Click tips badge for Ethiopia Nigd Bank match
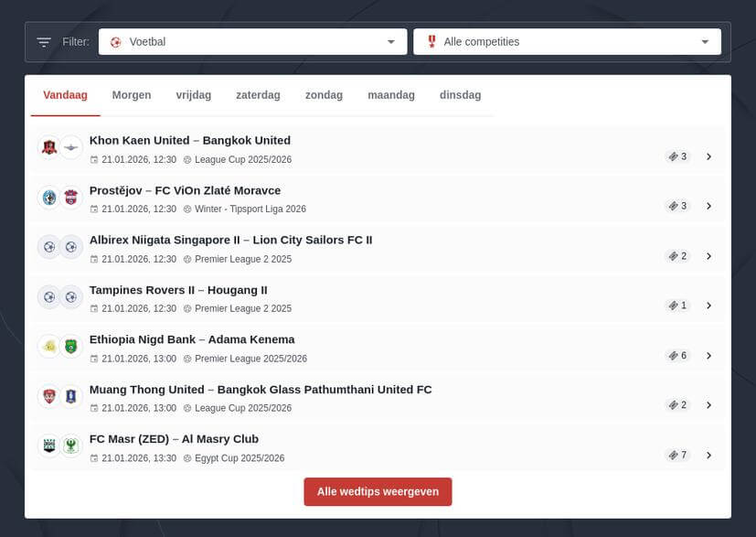 coord(677,355)
